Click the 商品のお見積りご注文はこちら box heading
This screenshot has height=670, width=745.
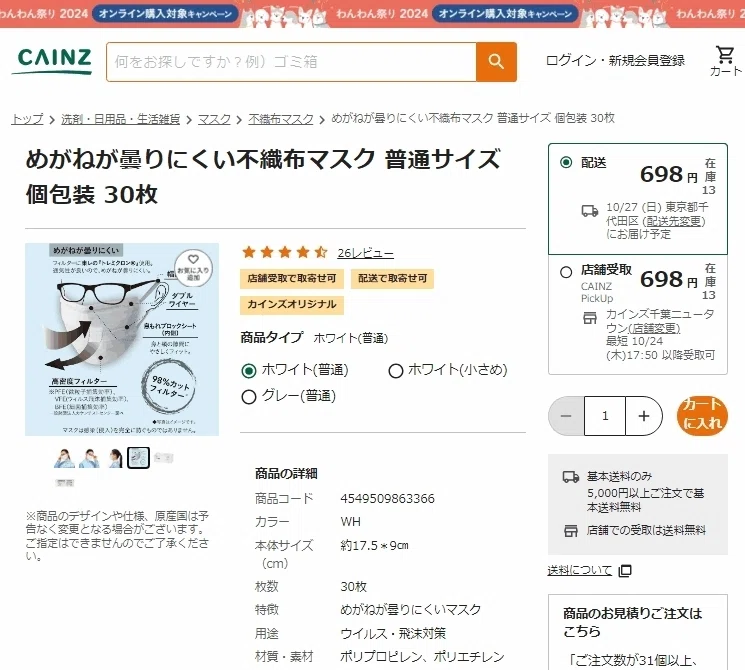click(632, 622)
